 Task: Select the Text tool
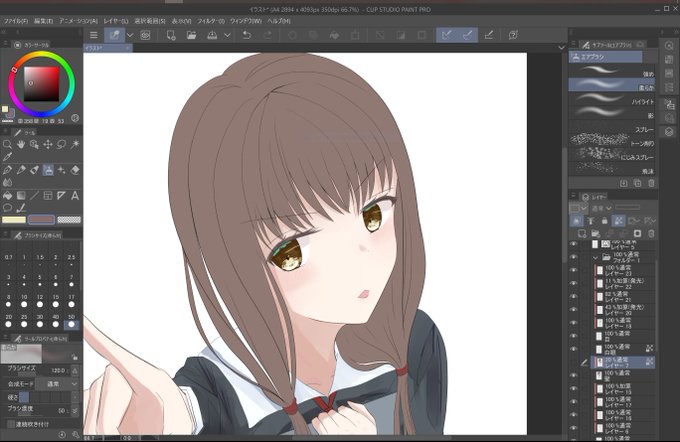click(x=75, y=196)
